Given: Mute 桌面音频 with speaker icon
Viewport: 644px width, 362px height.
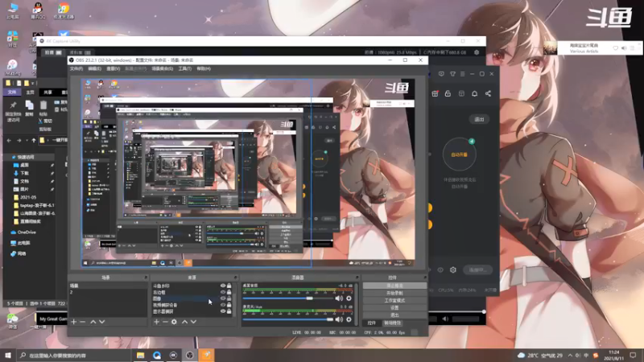Looking at the screenshot, I should click(339, 298).
